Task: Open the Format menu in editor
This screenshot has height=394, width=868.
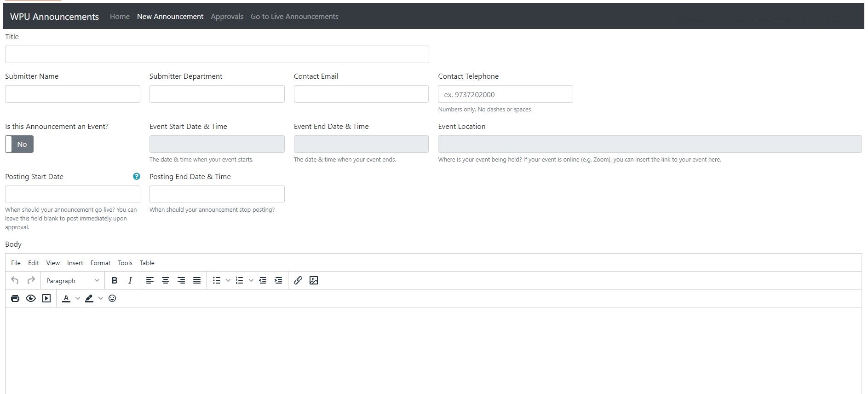Action: coord(100,263)
